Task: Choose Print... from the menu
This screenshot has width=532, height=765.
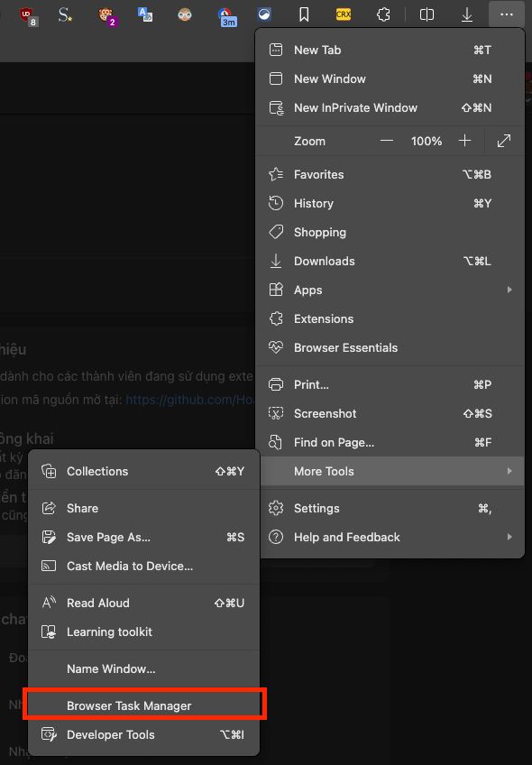Action: coord(390,384)
